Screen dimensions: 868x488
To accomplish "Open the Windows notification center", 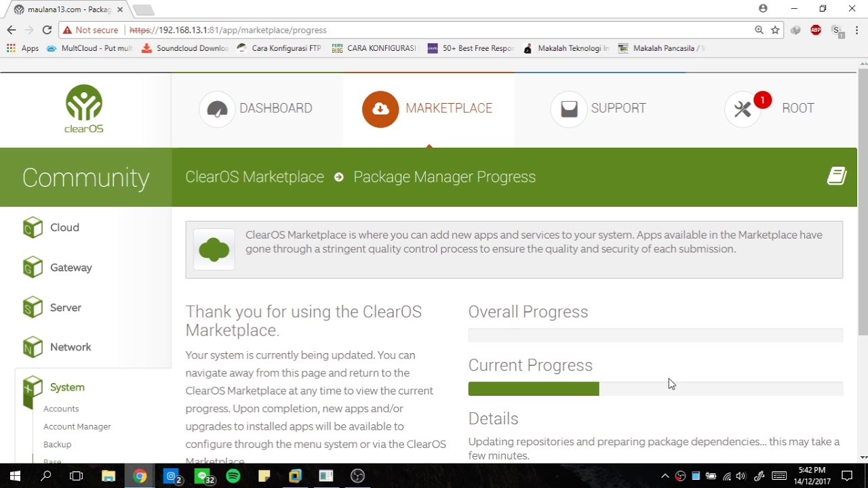I will 847,476.
